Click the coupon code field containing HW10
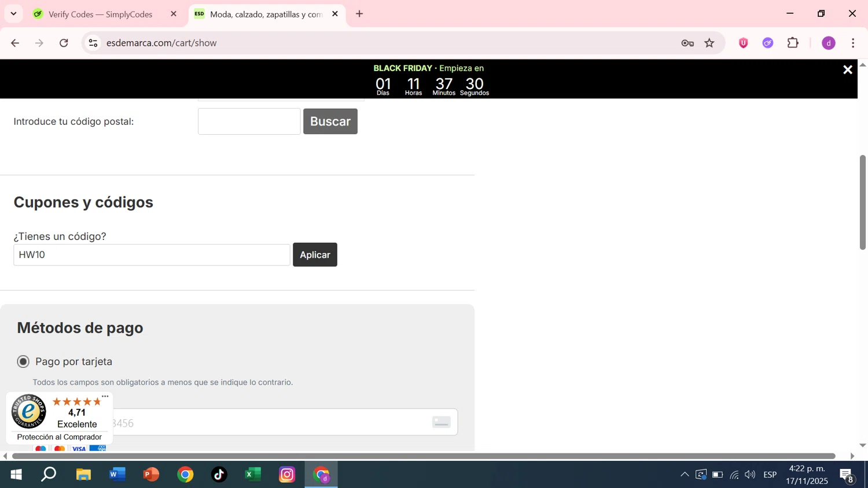 (x=152, y=255)
